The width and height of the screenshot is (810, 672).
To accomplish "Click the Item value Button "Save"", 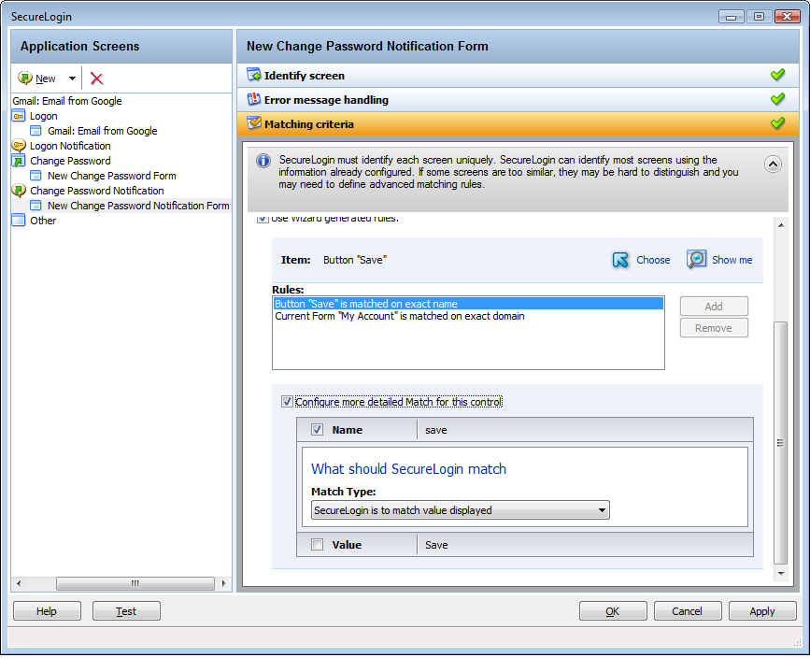I will tap(355, 260).
